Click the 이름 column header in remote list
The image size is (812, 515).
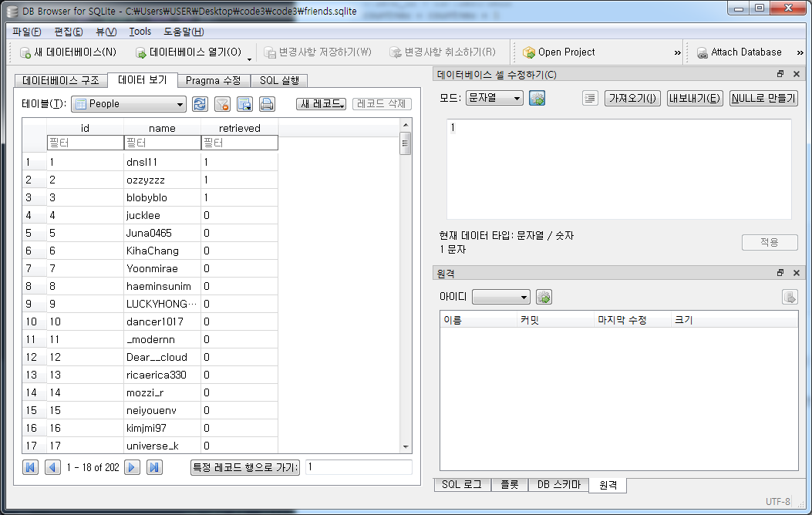tap(478, 320)
